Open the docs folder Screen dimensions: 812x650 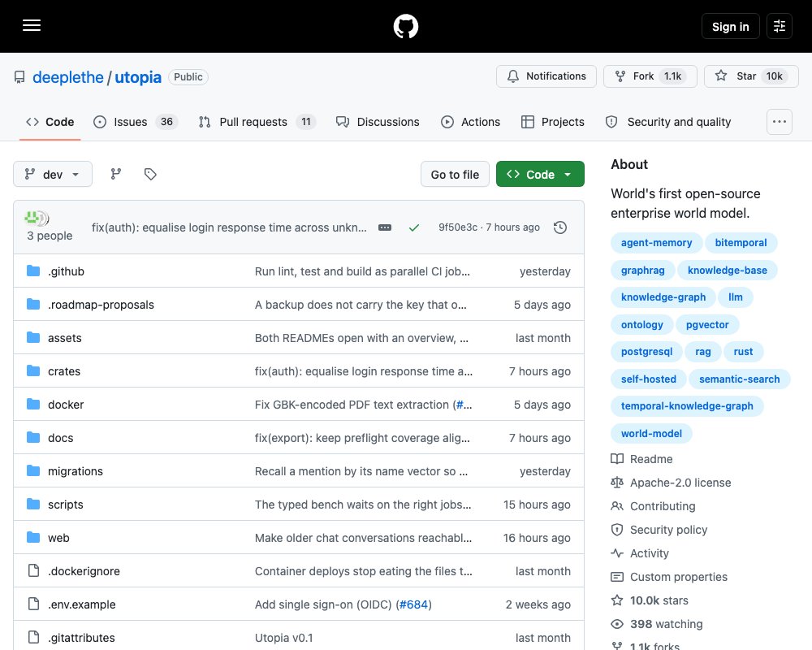61,437
